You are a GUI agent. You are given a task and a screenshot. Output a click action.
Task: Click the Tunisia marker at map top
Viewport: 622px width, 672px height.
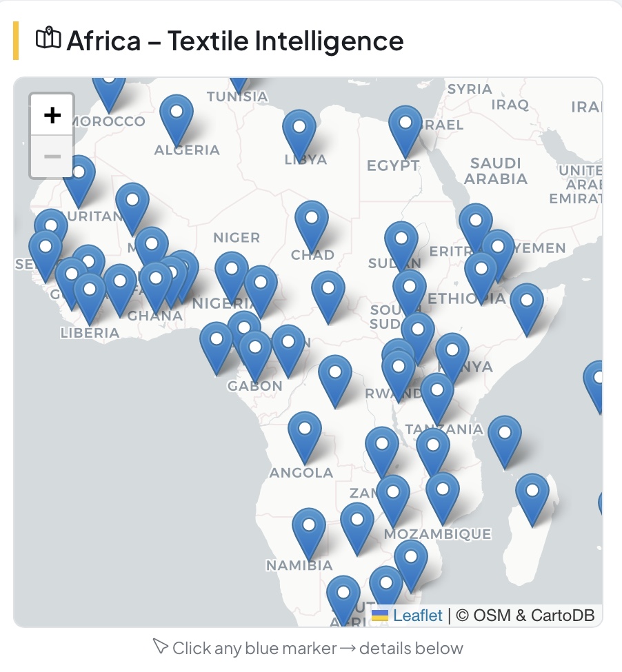[239, 81]
